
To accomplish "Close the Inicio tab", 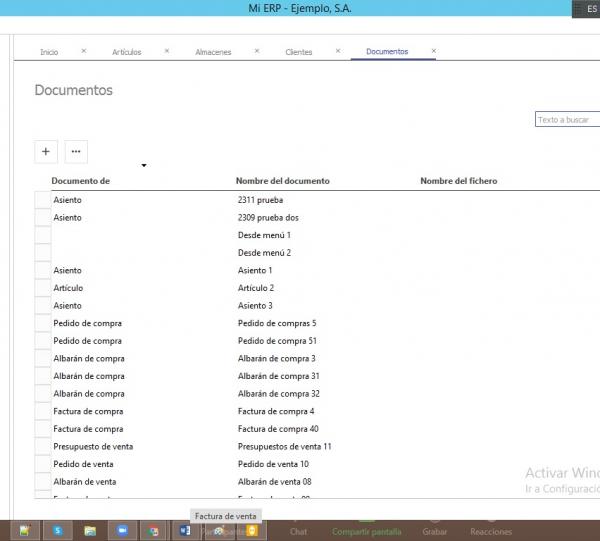I will pyautogui.click(x=84, y=51).
